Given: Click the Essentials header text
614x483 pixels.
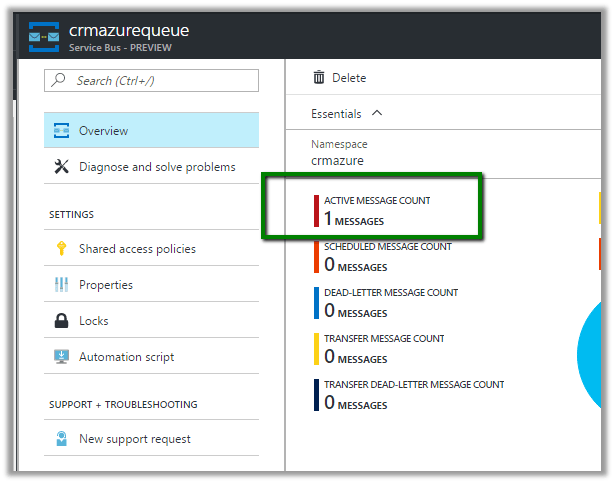Looking at the screenshot, I should click(x=336, y=114).
